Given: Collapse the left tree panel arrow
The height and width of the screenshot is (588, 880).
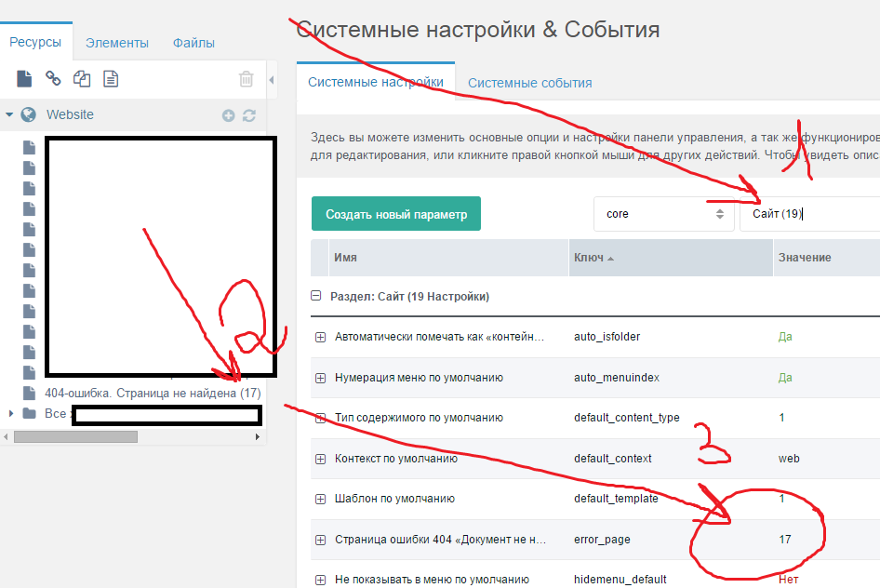Looking at the screenshot, I should coord(272,80).
